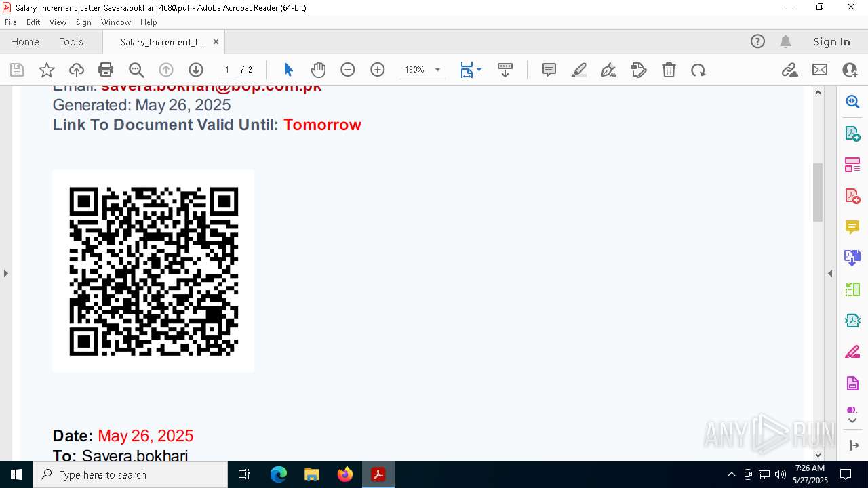Print the document

pyautogui.click(x=106, y=70)
